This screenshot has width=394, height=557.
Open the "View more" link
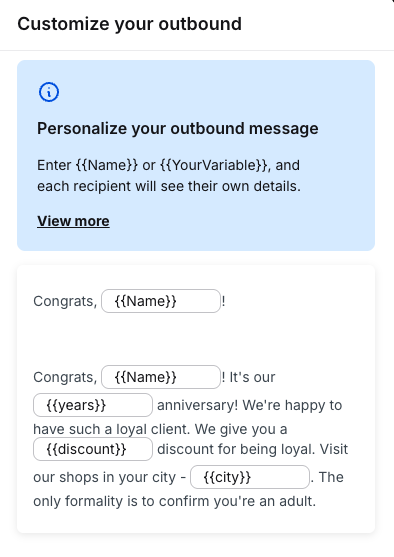point(73,221)
